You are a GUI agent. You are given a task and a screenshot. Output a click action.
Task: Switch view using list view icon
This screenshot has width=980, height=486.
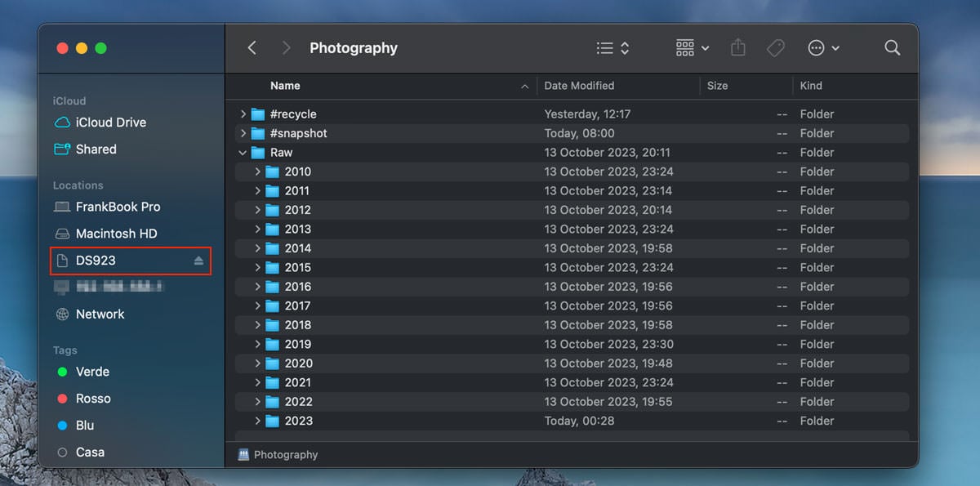click(x=612, y=48)
